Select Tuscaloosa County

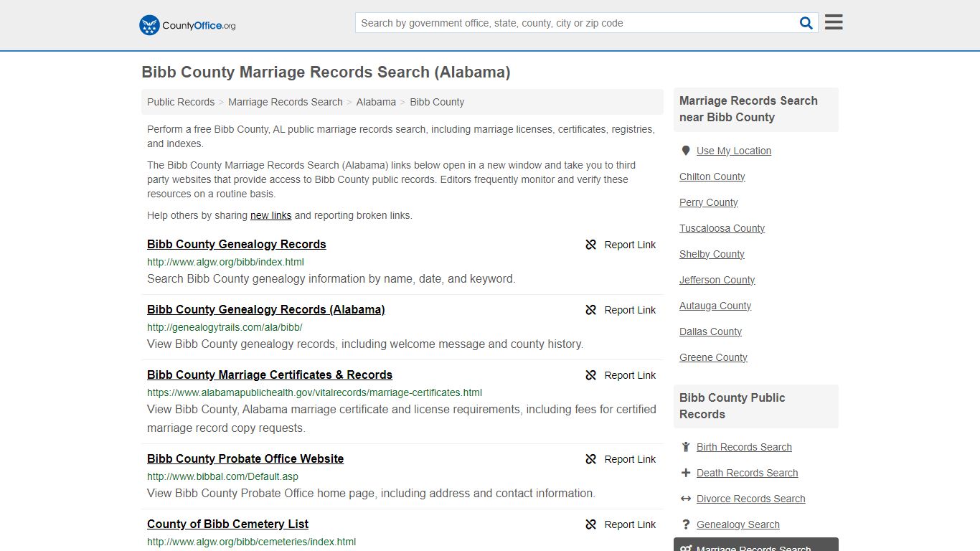pos(722,228)
